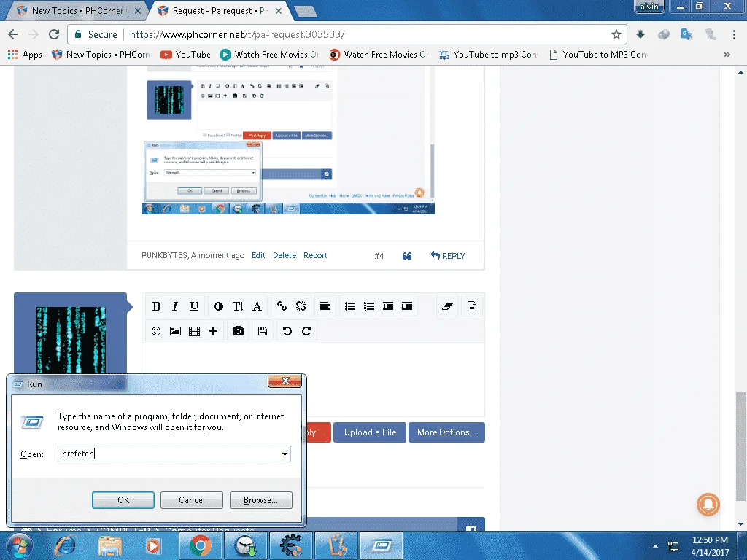The height and width of the screenshot is (560, 747).
Task: Open the Apps bookmark shortcut
Action: [26, 55]
